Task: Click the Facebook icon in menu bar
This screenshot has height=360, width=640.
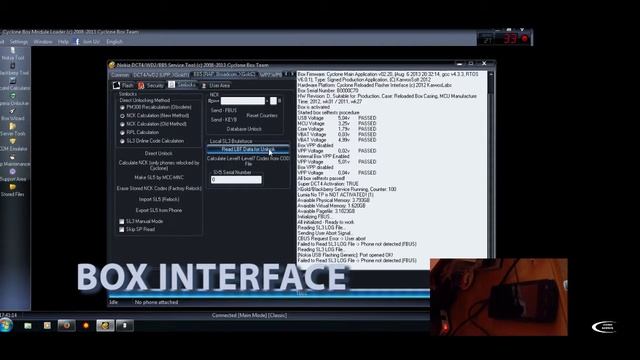Action: pos(77,42)
